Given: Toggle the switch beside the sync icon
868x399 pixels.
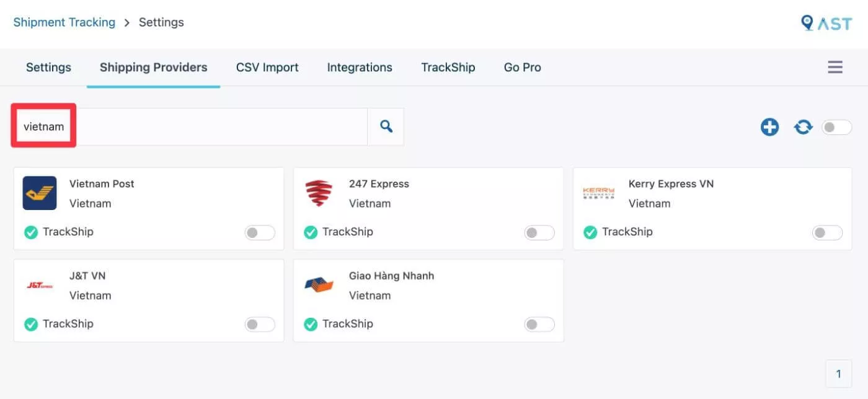Looking at the screenshot, I should [837, 128].
